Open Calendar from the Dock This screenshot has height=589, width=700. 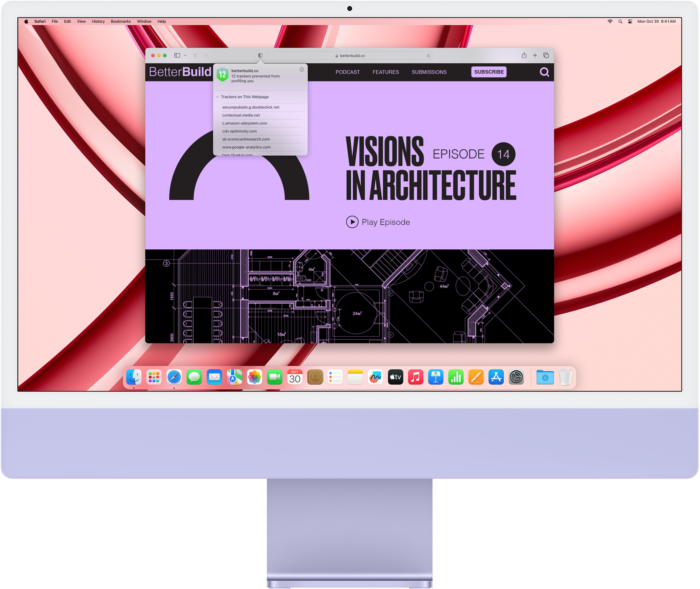tap(295, 377)
